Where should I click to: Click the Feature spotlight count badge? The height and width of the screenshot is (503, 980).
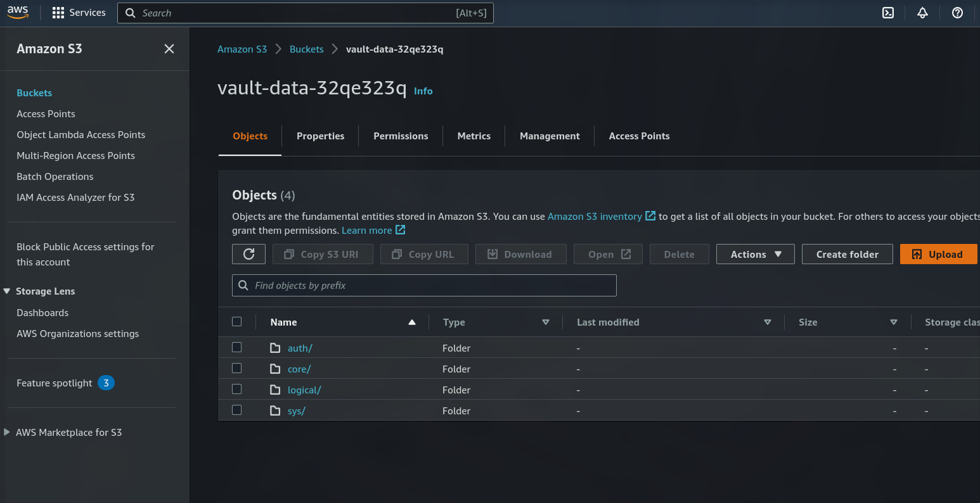[x=106, y=383]
